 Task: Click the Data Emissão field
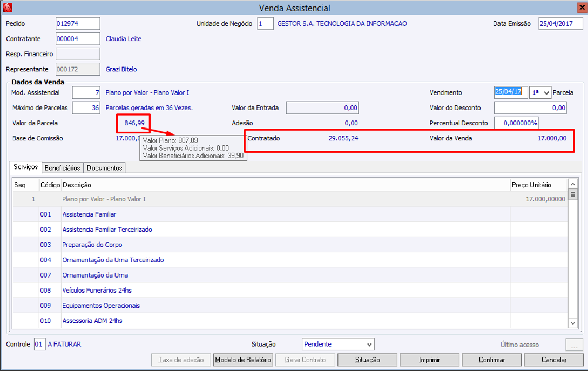(560, 23)
